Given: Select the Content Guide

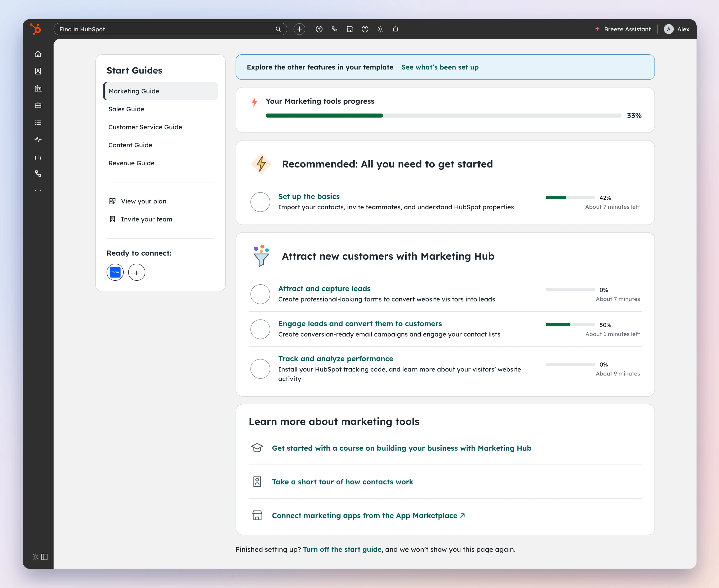Looking at the screenshot, I should pos(161,145).
